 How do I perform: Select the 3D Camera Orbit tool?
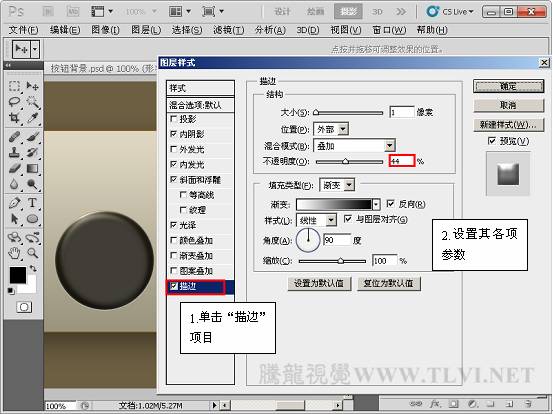coord(32,237)
